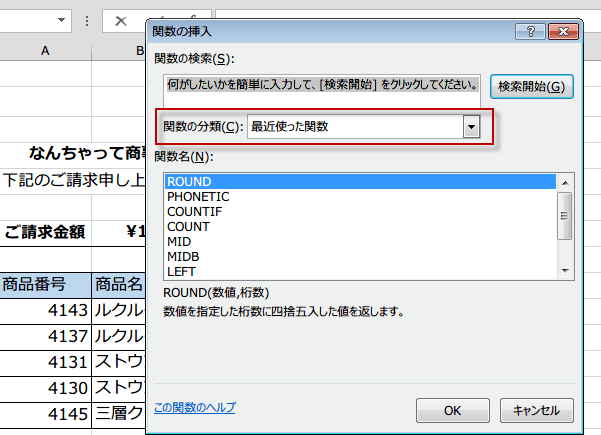The image size is (601, 435).
Task: Click cell containing 4131
Action: [x=45, y=363]
